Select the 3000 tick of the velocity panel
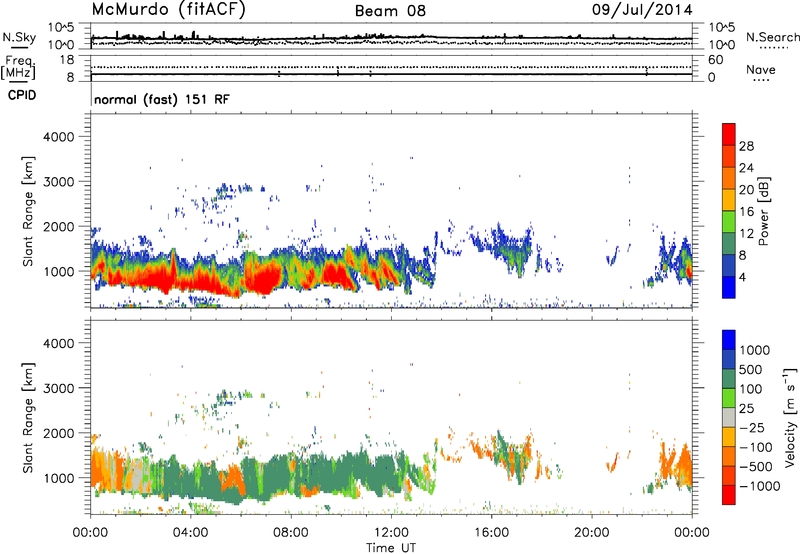The image size is (800, 554). click(x=59, y=388)
